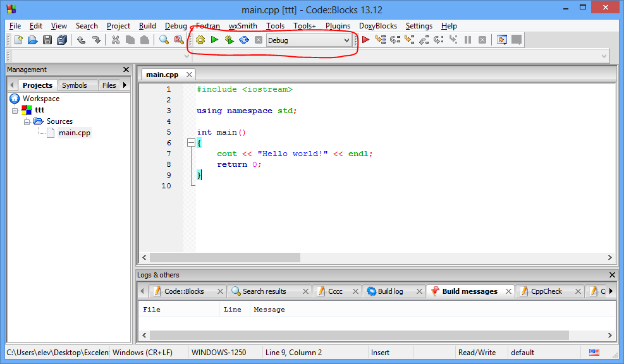Collapse the Sources folder node

pos(27,121)
